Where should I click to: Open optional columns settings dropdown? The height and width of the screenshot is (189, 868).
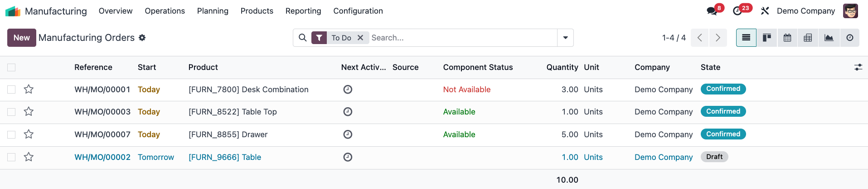click(x=858, y=67)
